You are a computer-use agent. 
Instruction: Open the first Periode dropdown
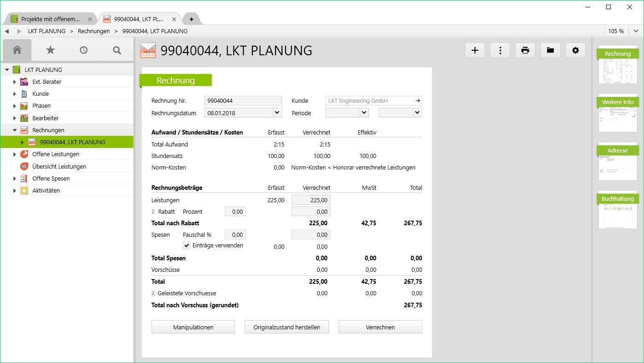coord(364,112)
